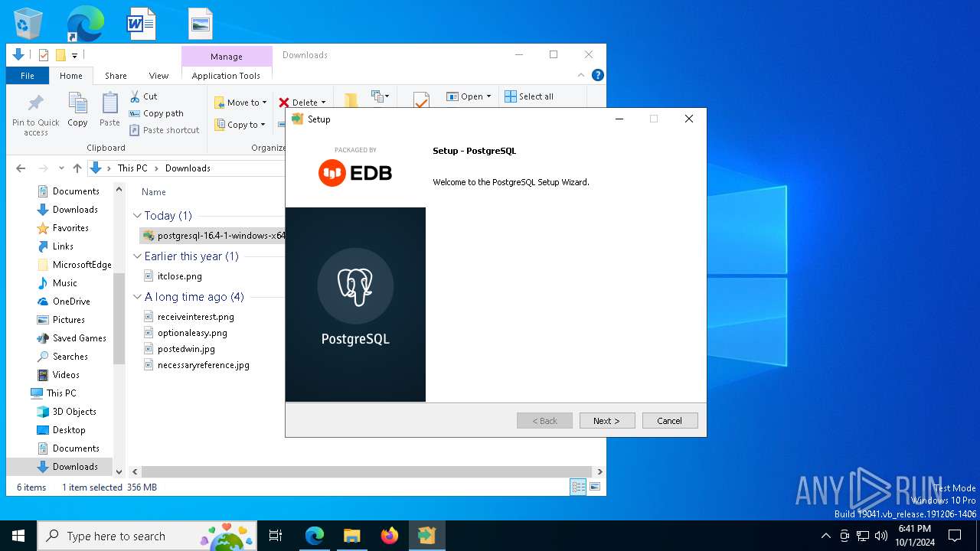Collapse the Today group
The width and height of the screenshot is (980, 551).
point(138,216)
